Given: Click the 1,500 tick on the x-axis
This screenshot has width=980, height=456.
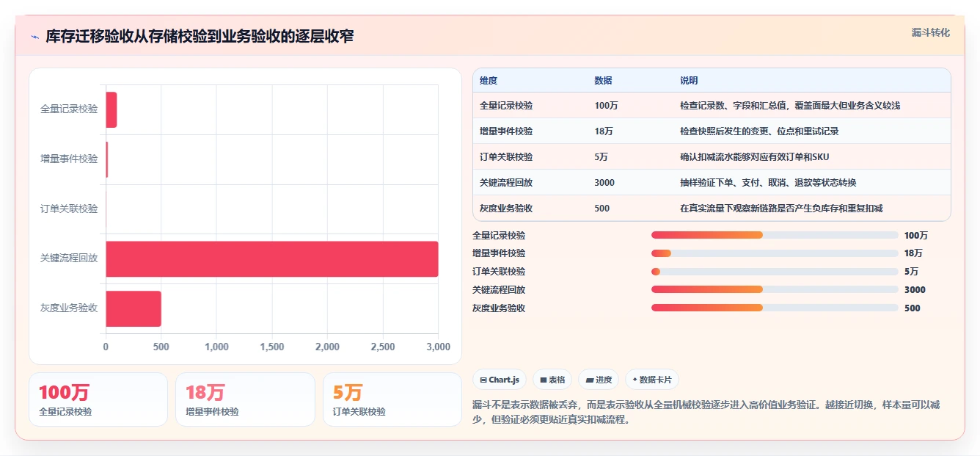Looking at the screenshot, I should (272, 347).
